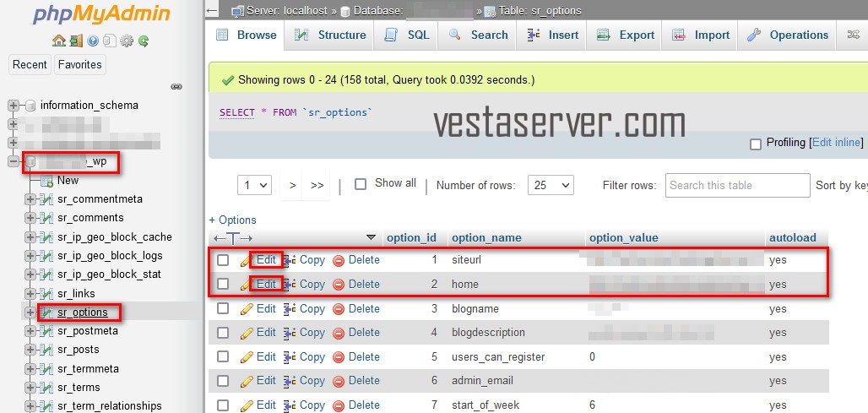Screen dimensions: 868x413
Task: Enable the Show all checkbox
Action: pyautogui.click(x=361, y=184)
